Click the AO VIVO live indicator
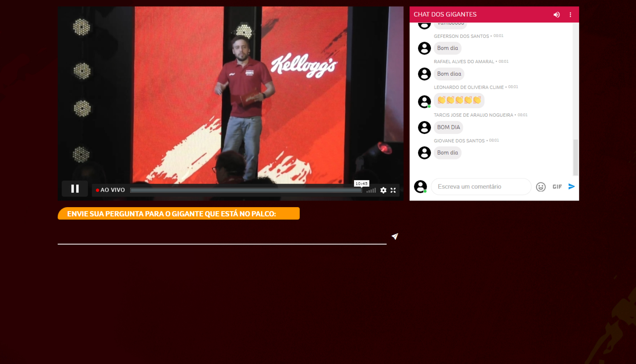The image size is (636, 364). tap(110, 190)
